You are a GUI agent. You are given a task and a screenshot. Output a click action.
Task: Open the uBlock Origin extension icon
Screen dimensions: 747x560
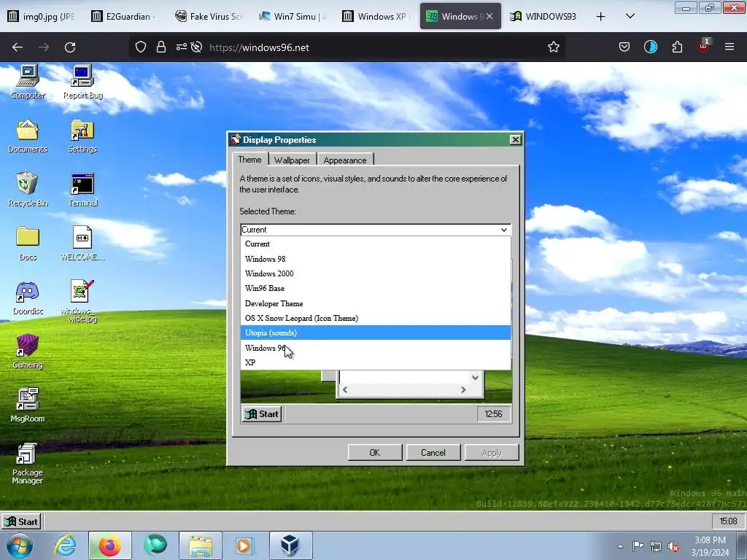coord(703,46)
